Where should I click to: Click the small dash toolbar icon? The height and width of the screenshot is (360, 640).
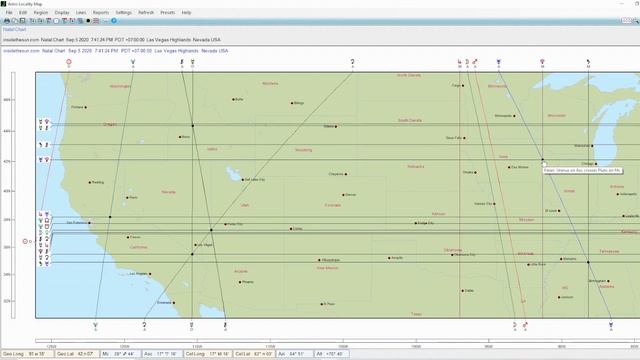click(106, 21)
